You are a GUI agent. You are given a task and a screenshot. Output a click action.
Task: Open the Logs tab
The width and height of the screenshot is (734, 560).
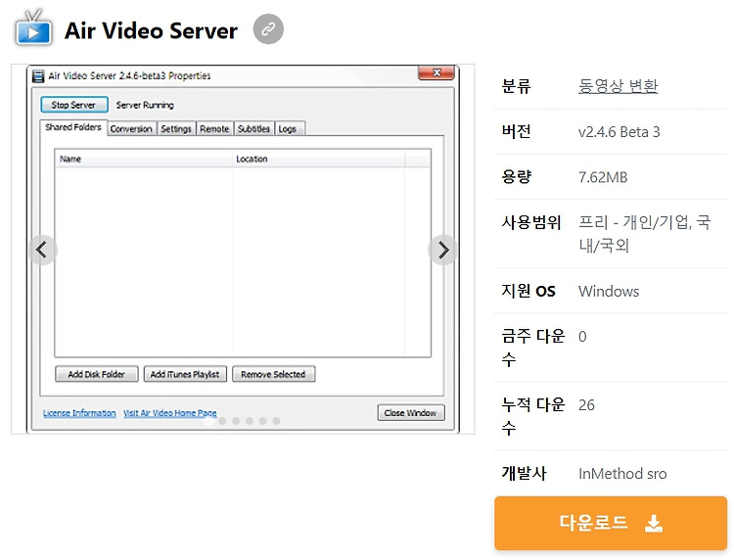[288, 129]
